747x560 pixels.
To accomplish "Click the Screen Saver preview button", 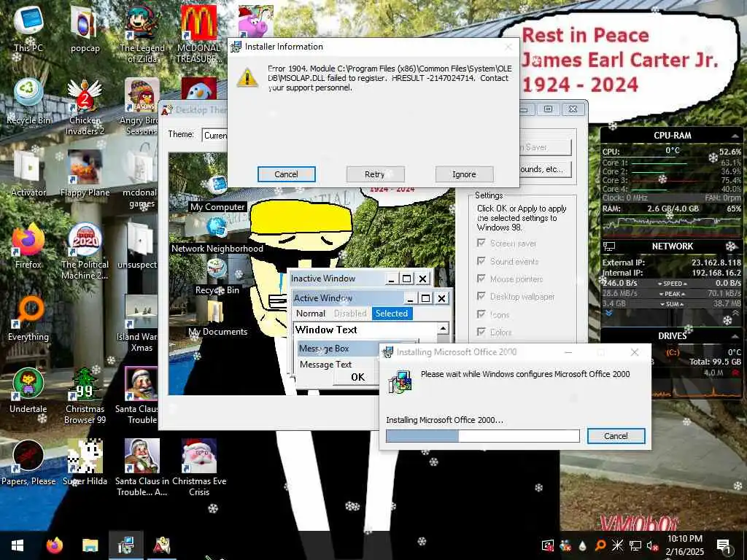I will 545,147.
